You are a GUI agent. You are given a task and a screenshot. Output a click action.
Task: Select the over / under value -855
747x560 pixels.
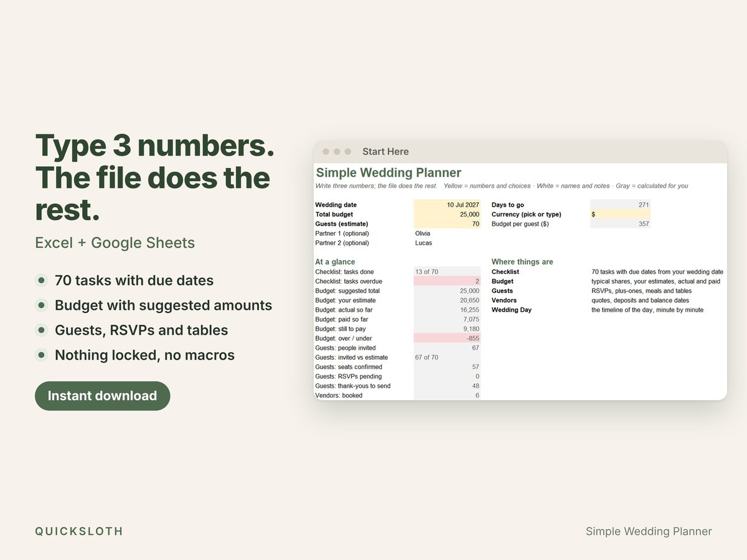447,338
